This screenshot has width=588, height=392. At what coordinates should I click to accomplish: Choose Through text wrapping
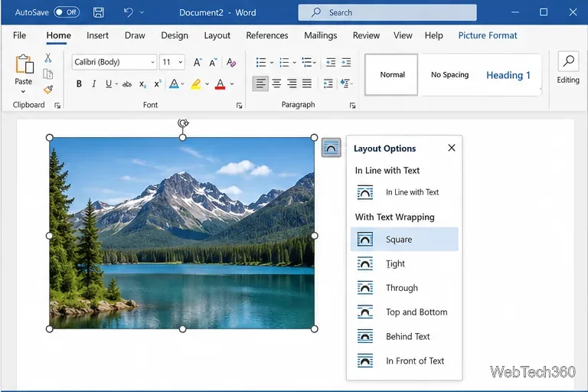[x=404, y=288]
